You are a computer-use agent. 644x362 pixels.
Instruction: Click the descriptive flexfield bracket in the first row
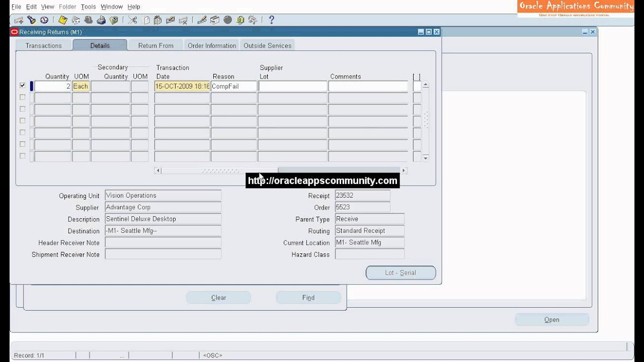[417, 86]
